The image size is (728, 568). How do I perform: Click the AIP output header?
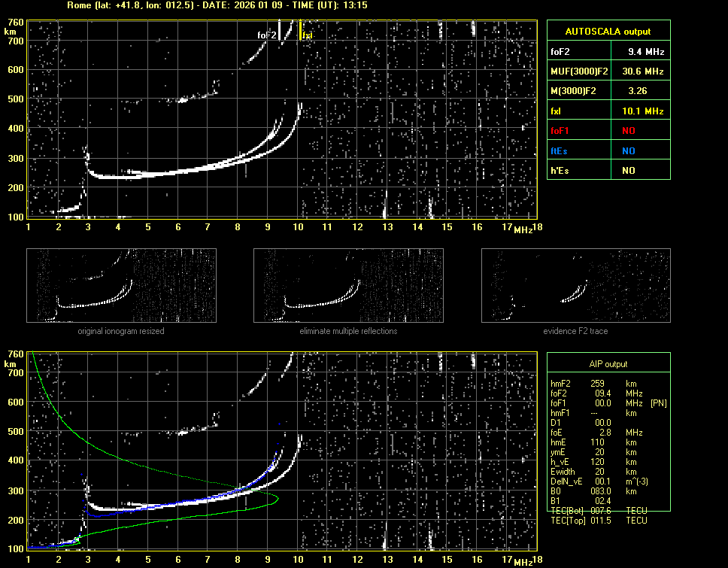tap(608, 364)
